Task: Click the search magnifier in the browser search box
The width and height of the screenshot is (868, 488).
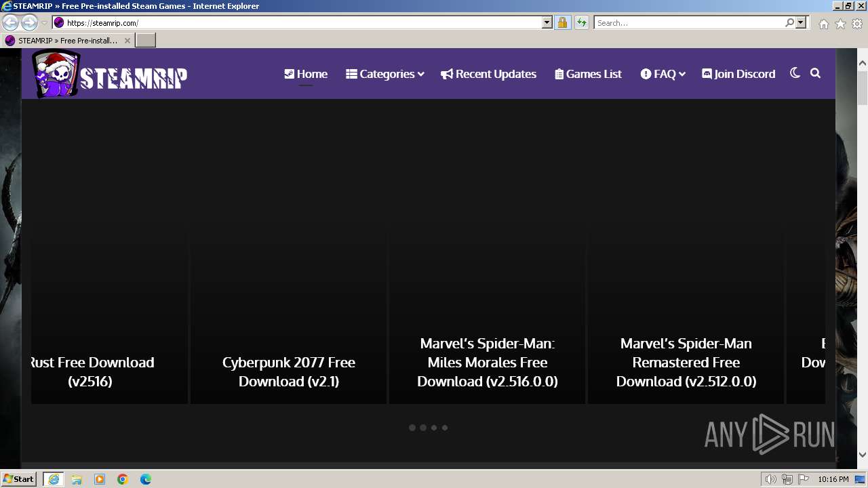Action: tap(789, 22)
